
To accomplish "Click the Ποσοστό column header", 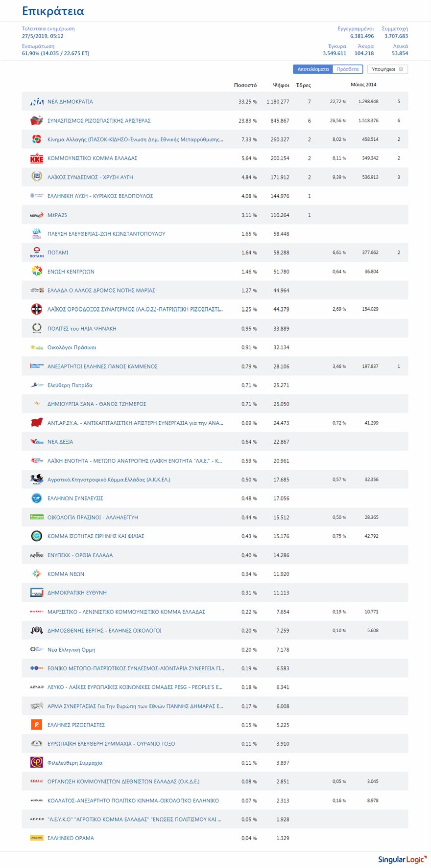I will click(245, 85).
